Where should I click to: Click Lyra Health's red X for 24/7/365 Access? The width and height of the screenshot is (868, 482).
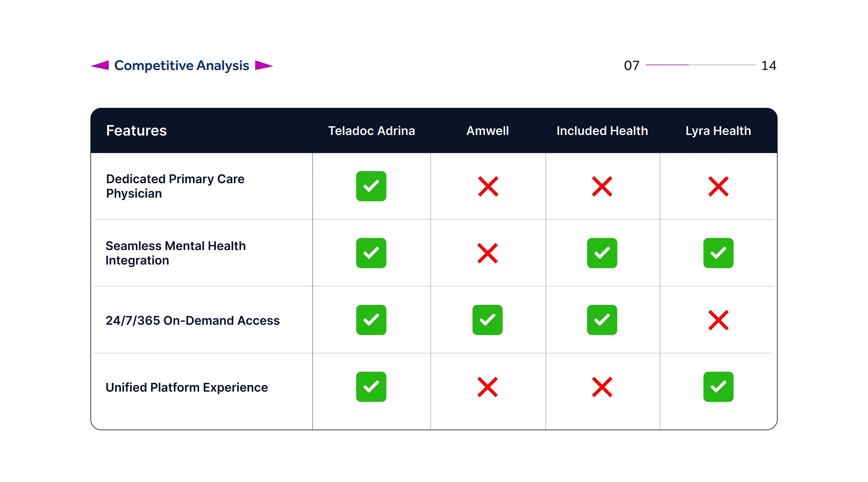pyautogui.click(x=718, y=320)
